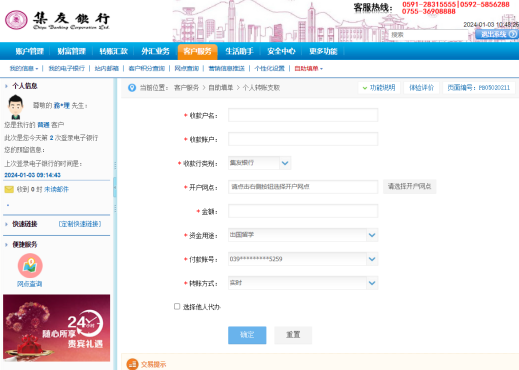Click 自助填单 in the breadcrumb
The image size is (519, 370).
(221, 88)
